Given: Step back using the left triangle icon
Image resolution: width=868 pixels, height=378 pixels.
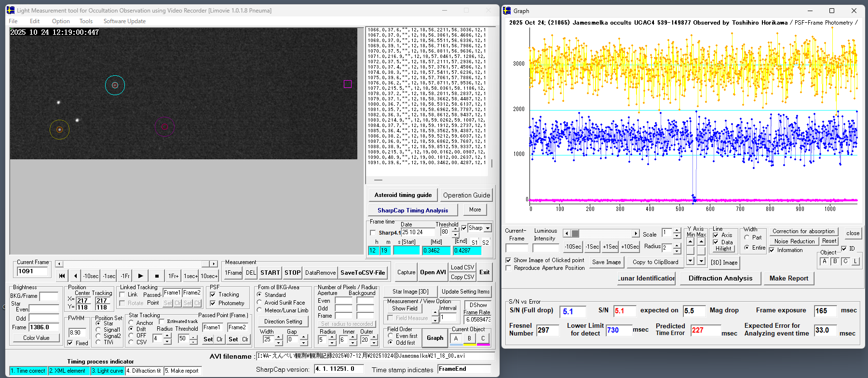Looking at the screenshot, I should pyautogui.click(x=75, y=276).
